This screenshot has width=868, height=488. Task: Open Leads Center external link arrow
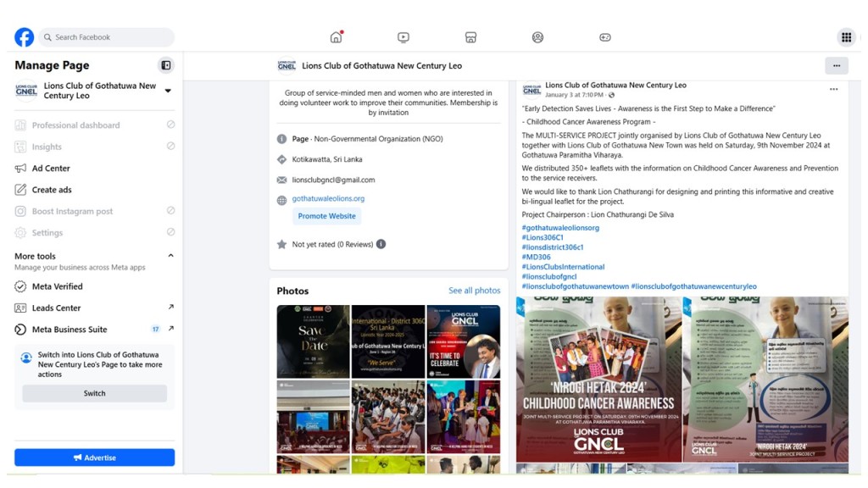(171, 307)
